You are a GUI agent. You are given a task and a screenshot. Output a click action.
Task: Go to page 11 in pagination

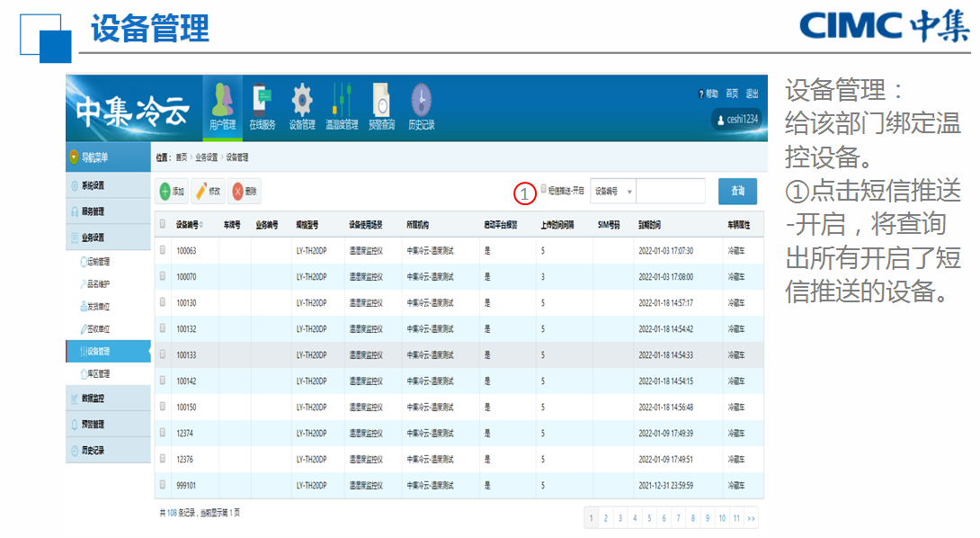[x=737, y=518]
